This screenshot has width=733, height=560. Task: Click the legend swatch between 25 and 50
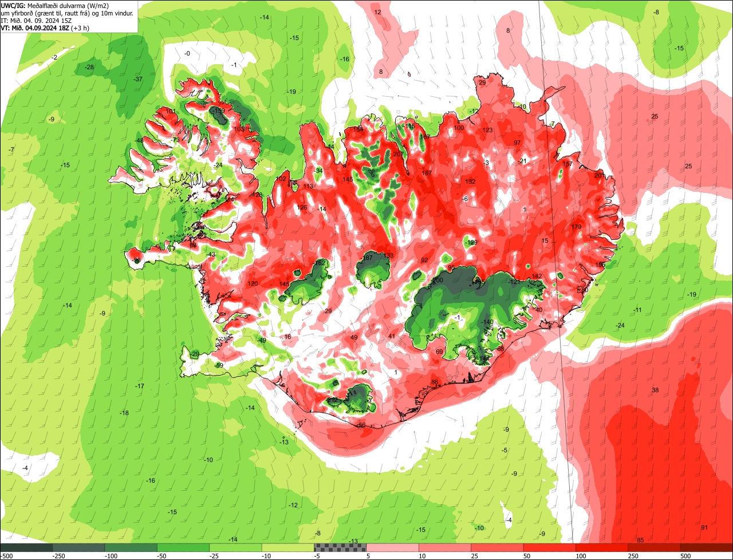click(x=498, y=547)
